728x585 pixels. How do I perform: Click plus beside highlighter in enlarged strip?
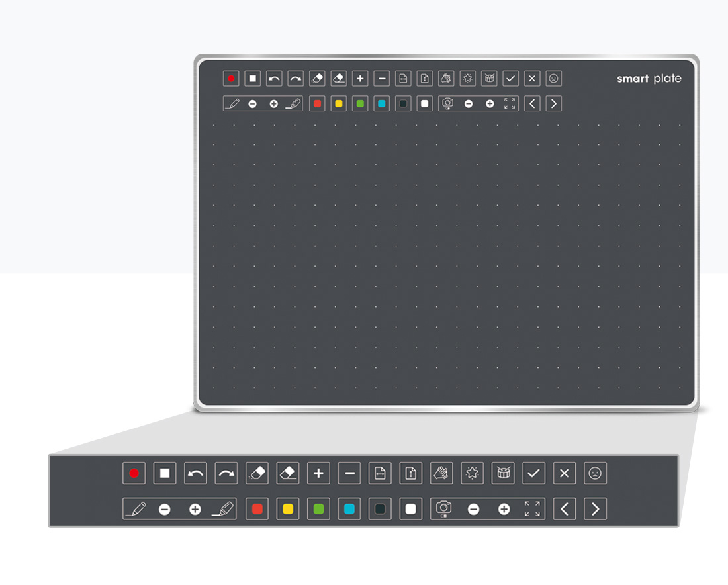(195, 510)
